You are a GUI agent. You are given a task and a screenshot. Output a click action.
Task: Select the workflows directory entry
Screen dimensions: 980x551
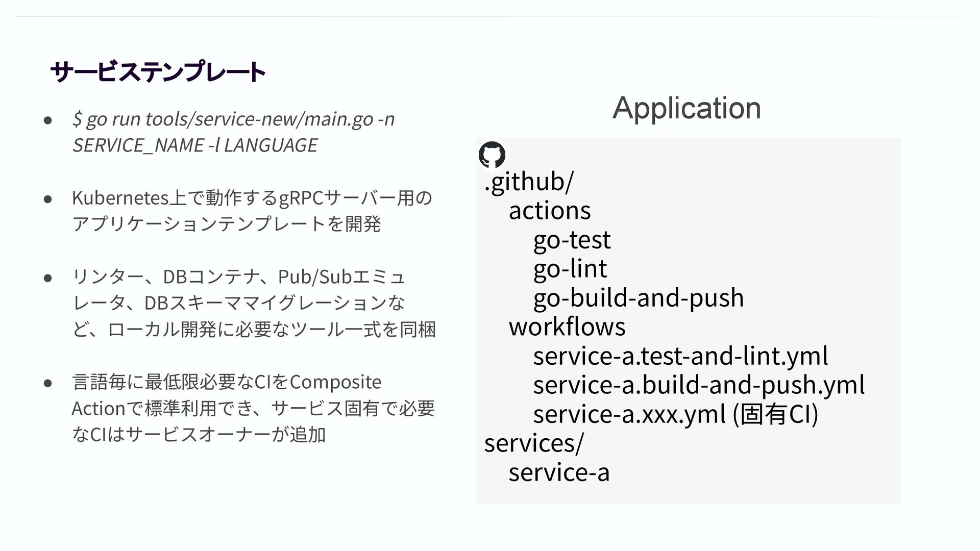point(567,327)
